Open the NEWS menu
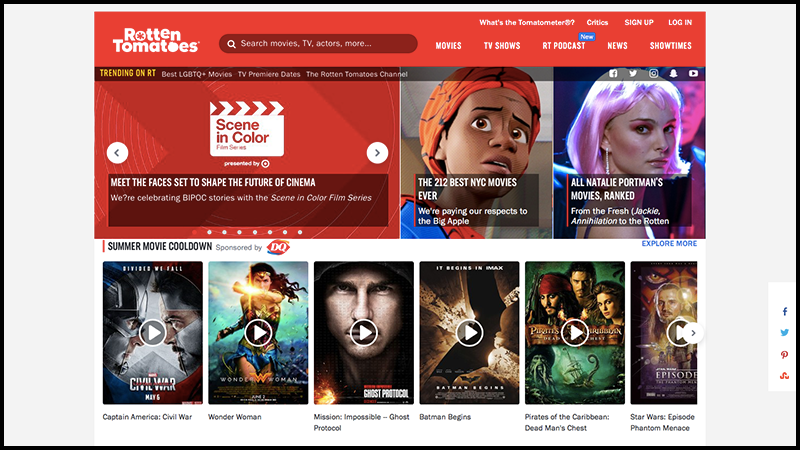The image size is (800, 450). click(617, 46)
